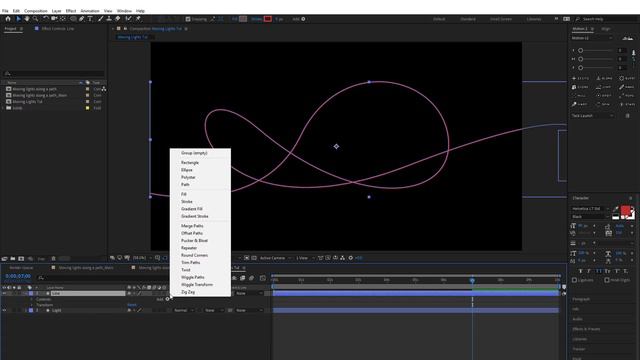The width and height of the screenshot is (640, 360).
Task: Switch to the Render Queue tab
Action: point(21,268)
